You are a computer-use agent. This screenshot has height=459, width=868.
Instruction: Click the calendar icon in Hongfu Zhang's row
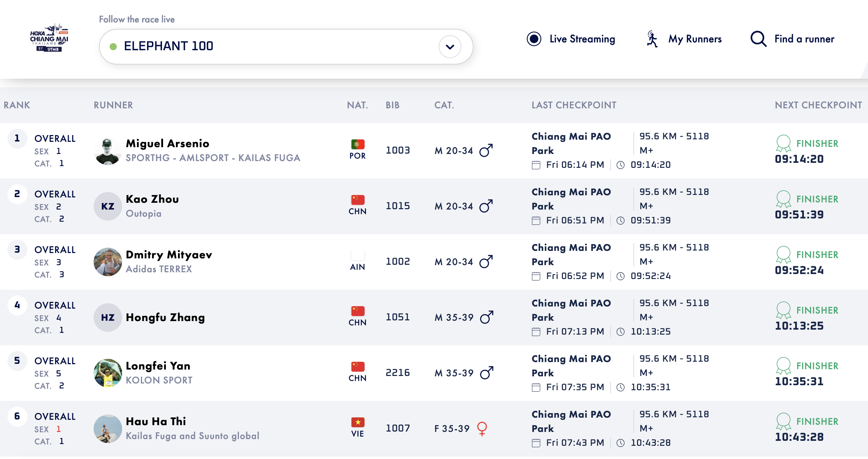tap(536, 332)
